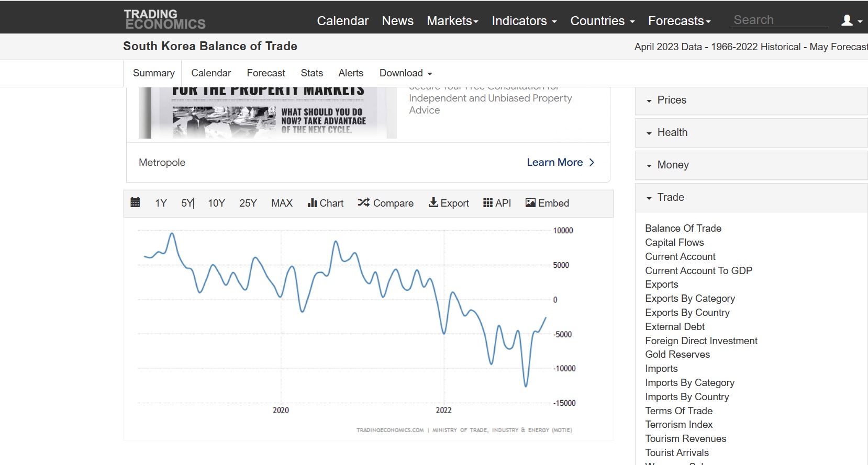Open the Tourism Revenues link
868x465 pixels.
coord(685,439)
